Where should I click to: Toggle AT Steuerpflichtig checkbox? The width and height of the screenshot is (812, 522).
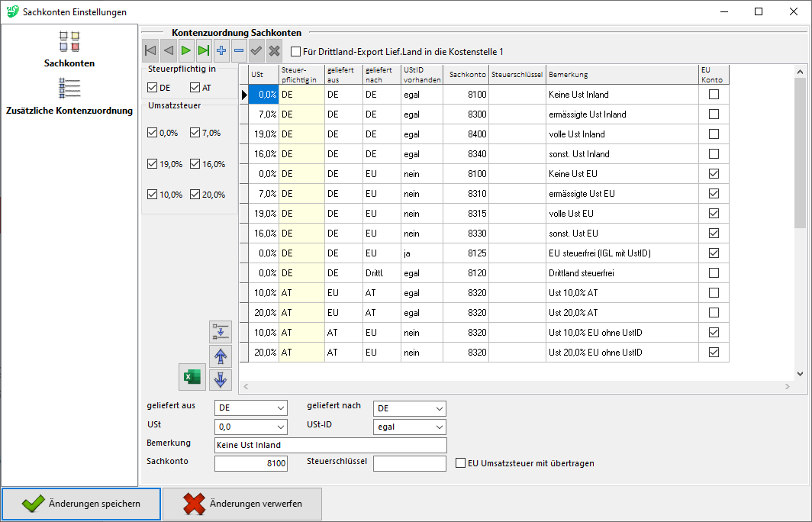195,88
